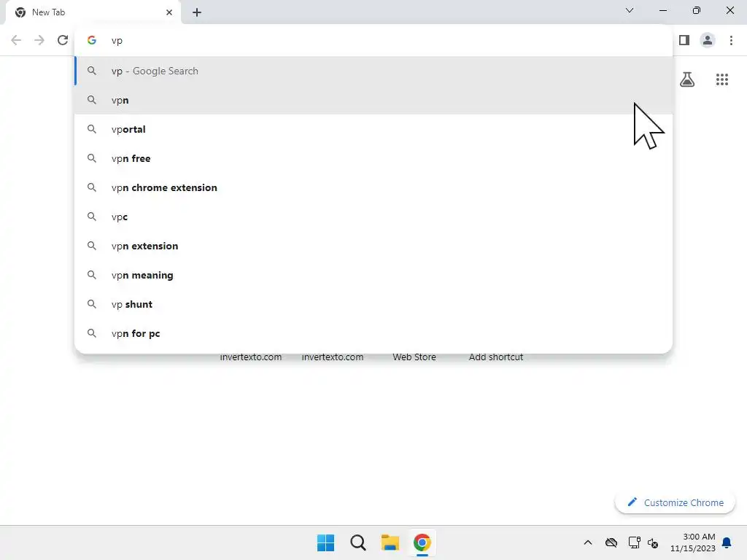Select the "vp - Google Search" suggestion
Image resolution: width=747 pixels, height=560 pixels.
tap(373, 71)
